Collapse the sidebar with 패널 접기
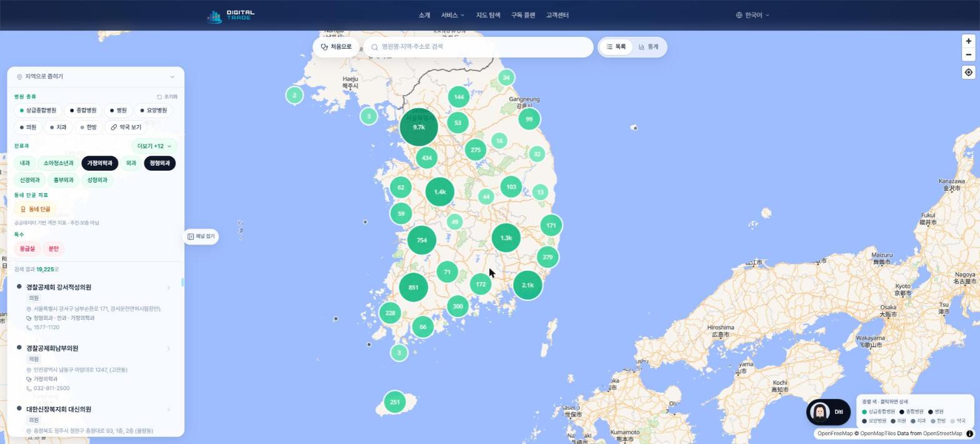 (201, 236)
